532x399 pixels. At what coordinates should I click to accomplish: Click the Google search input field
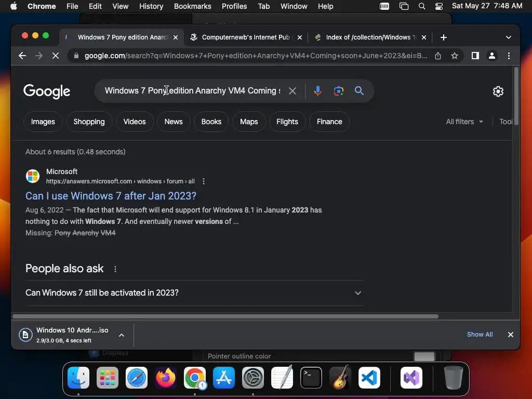coord(192,90)
